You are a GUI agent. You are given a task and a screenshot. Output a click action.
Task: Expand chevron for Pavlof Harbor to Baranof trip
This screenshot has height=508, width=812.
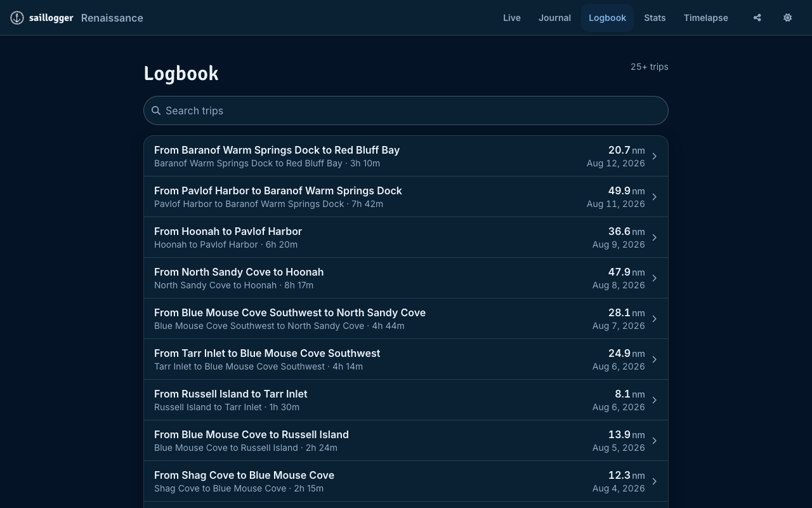[654, 197]
